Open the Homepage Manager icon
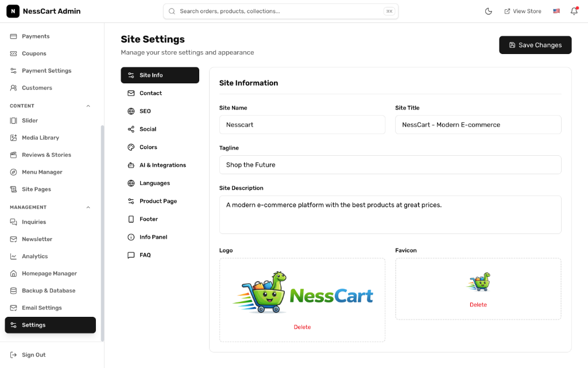 [13, 273]
